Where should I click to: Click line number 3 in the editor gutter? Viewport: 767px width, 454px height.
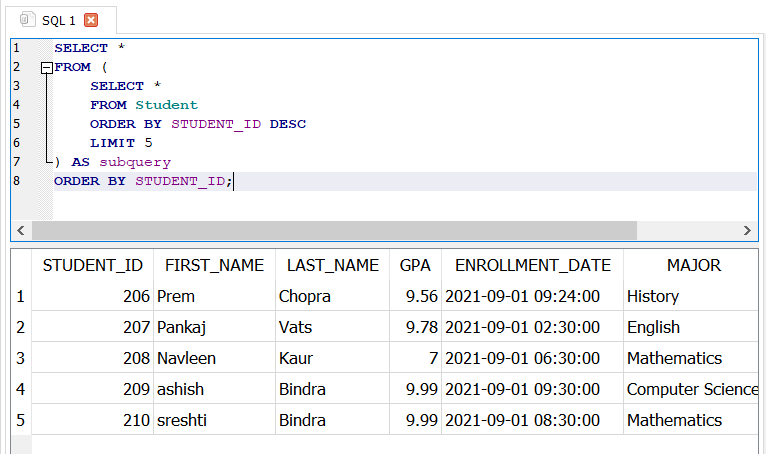click(17, 86)
